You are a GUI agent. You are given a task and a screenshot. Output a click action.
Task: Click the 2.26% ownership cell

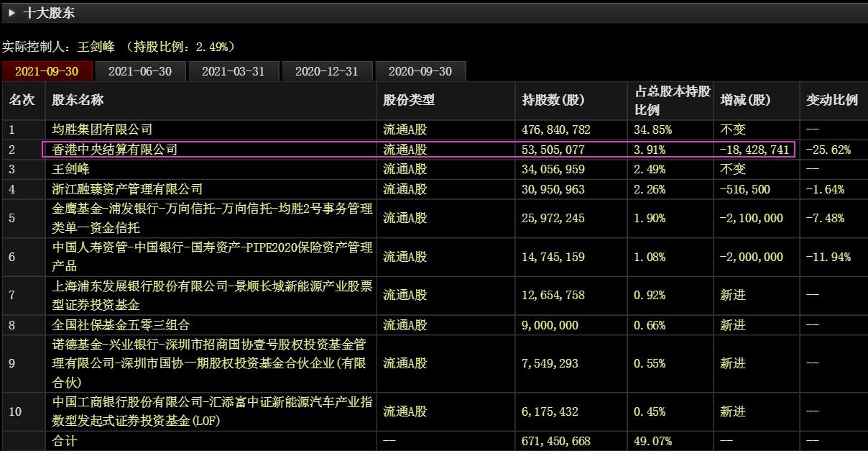pyautogui.click(x=650, y=189)
